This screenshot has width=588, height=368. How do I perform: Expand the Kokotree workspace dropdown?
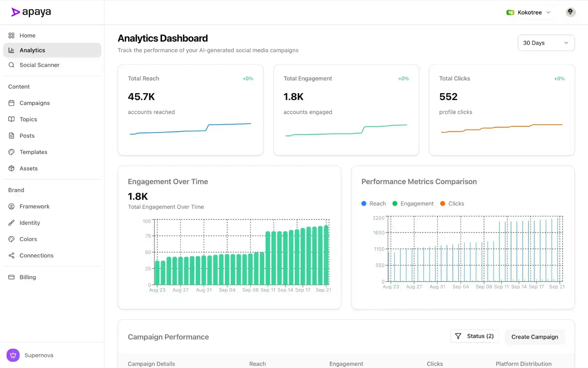[x=528, y=12]
